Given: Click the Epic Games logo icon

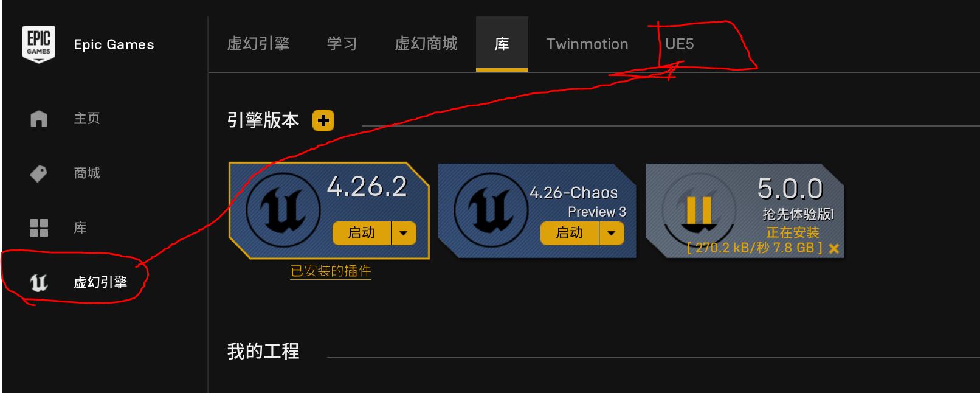Looking at the screenshot, I should pos(39,44).
